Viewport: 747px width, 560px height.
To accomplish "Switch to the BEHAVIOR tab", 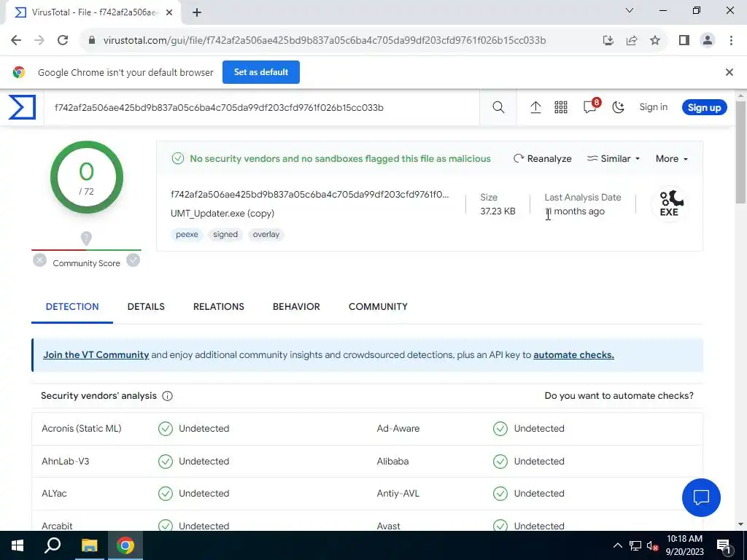I will click(296, 307).
